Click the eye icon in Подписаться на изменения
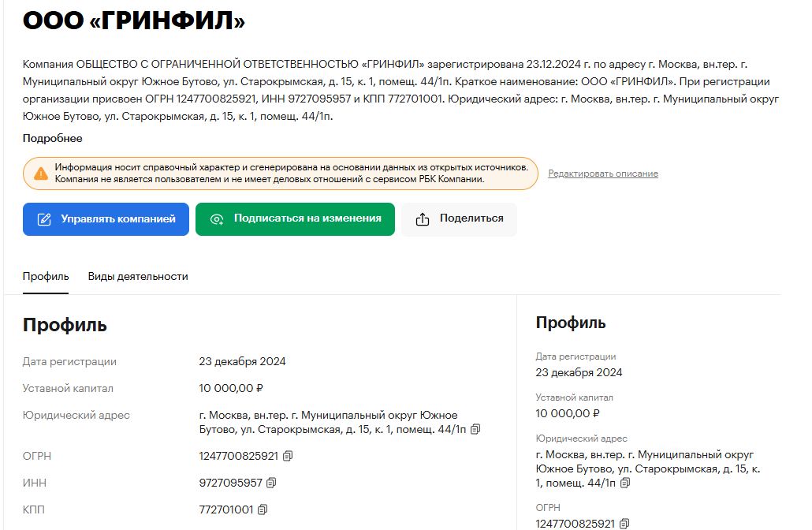The width and height of the screenshot is (812, 530). click(215, 219)
